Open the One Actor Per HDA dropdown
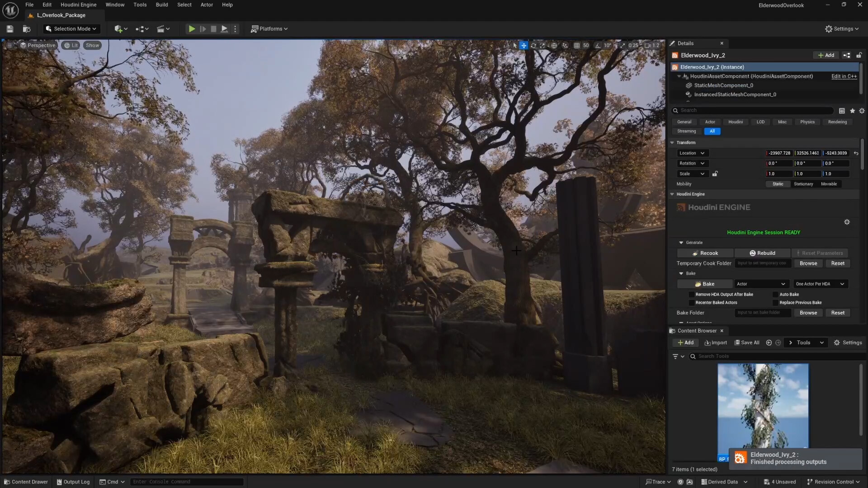Viewport: 868px width, 488px height. 820,284
